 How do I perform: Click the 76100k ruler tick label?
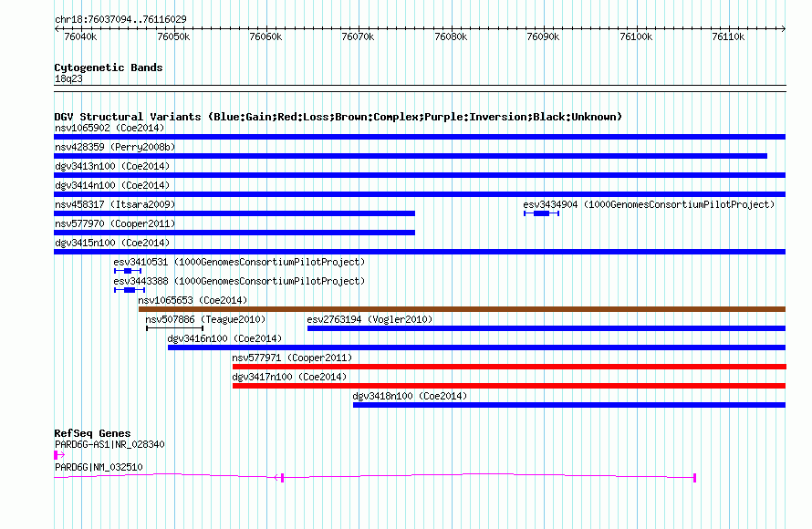point(636,36)
